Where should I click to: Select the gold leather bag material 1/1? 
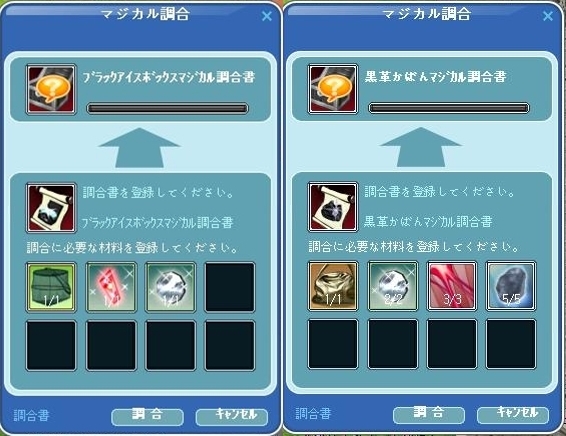333,286
